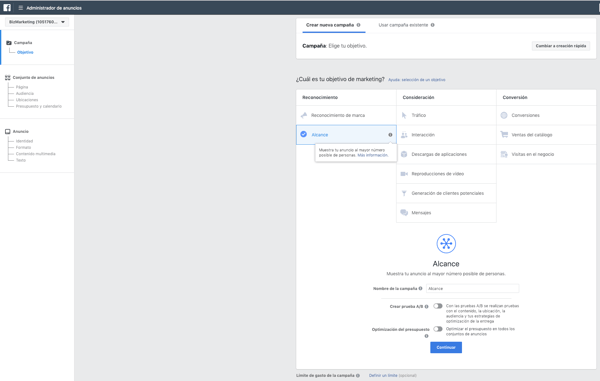
Task: Click the Interacción people icon
Action: 404,135
